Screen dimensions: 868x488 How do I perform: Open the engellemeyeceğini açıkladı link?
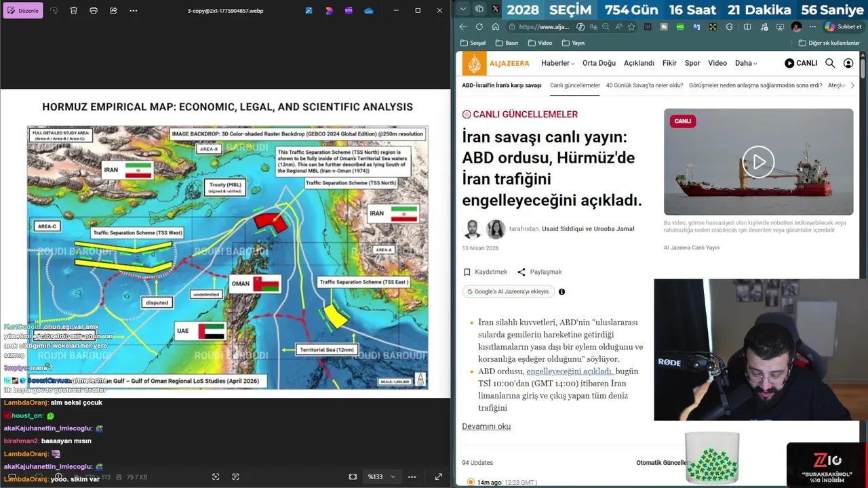[570, 371]
